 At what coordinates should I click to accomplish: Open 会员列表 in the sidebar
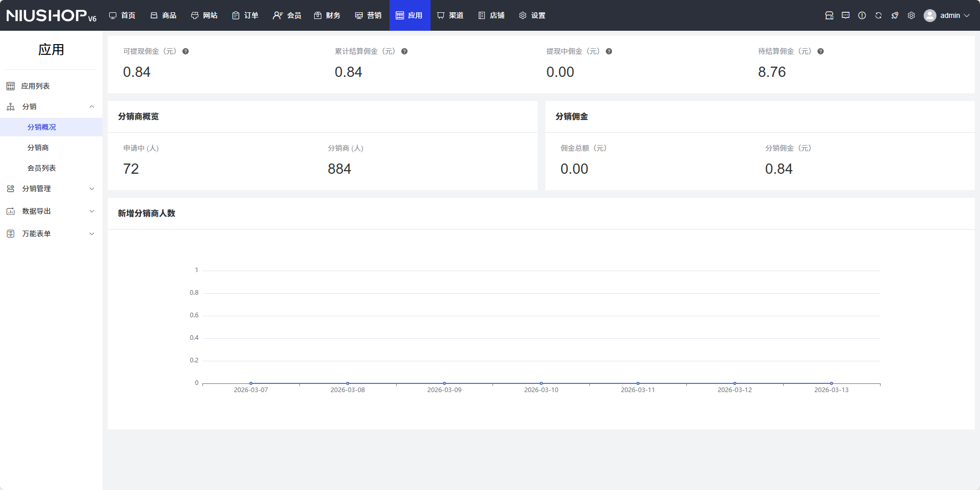(x=42, y=168)
